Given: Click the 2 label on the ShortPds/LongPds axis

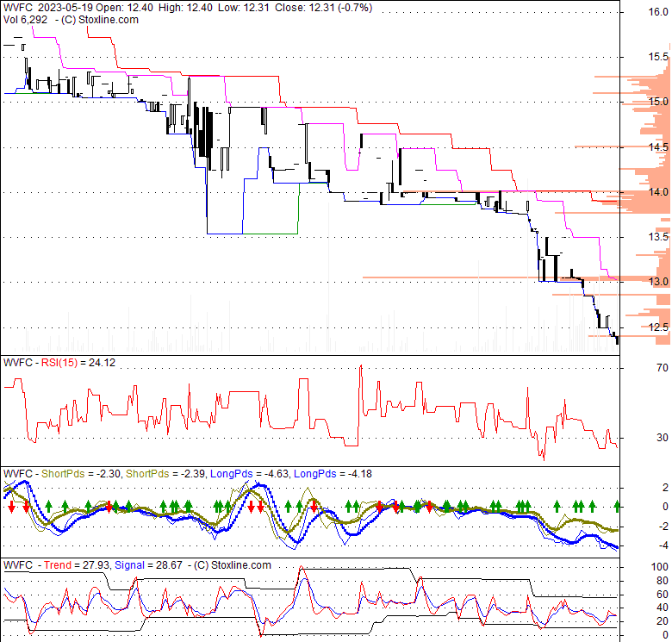Looking at the screenshot, I should pyautogui.click(x=665, y=488).
